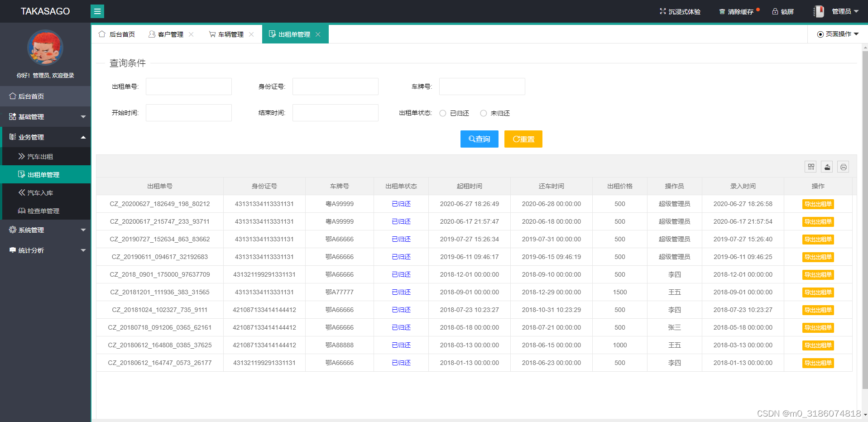Click the 出租价格 column header
This screenshot has width=868, height=422.
click(x=620, y=186)
